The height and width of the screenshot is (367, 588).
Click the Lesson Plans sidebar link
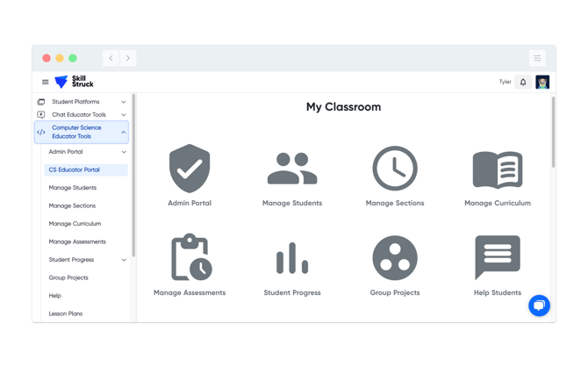coord(66,313)
